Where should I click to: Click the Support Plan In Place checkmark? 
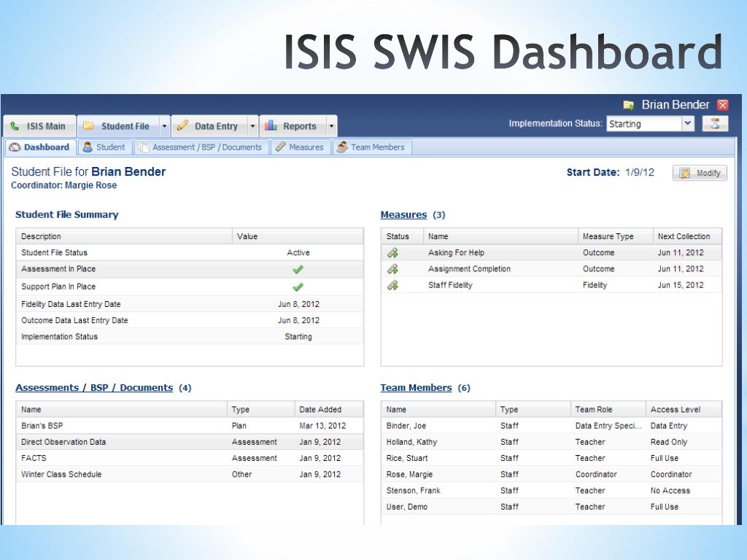point(298,287)
